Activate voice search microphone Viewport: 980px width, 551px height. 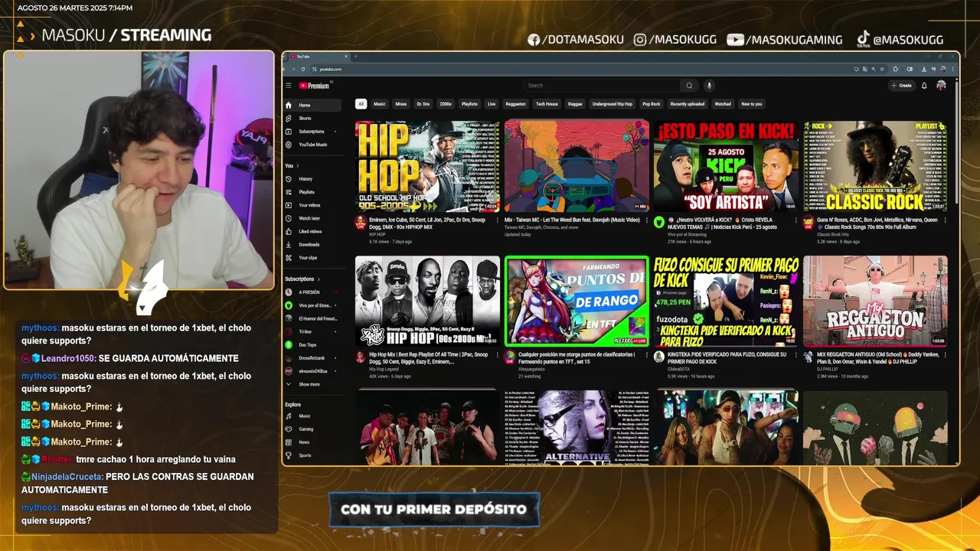[709, 86]
